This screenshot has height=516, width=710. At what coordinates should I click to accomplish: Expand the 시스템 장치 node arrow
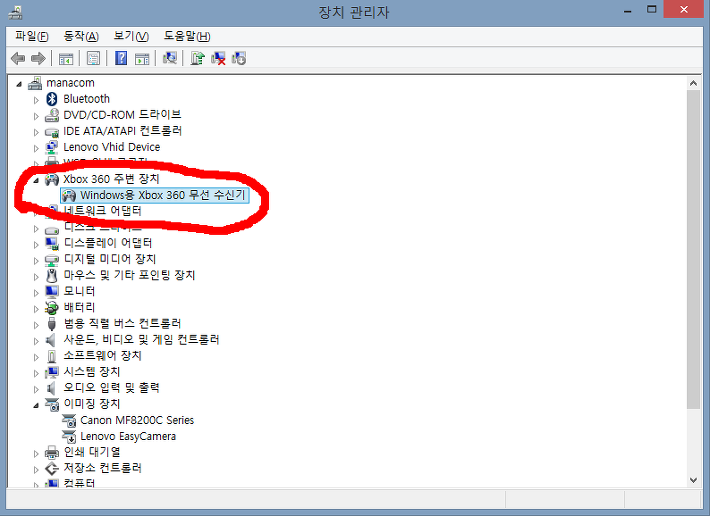coord(36,373)
